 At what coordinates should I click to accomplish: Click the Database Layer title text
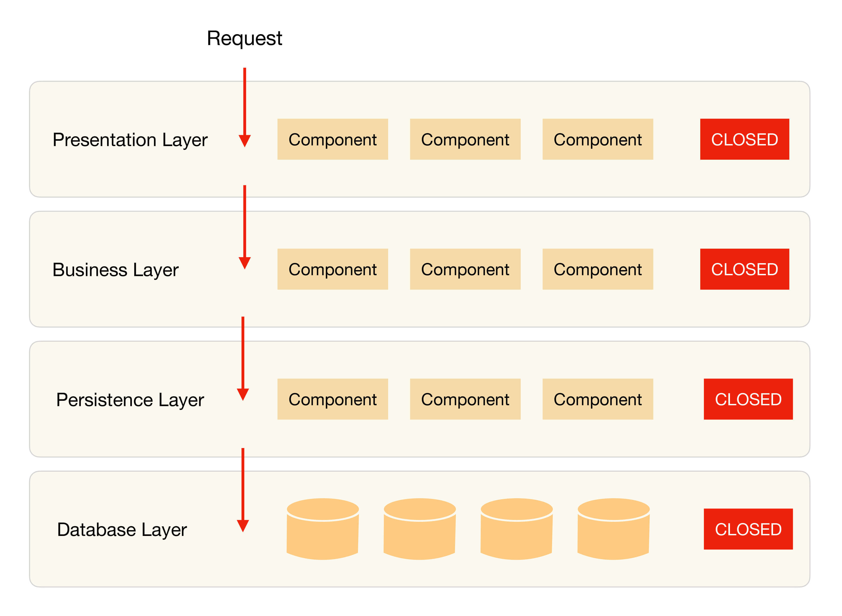point(122,529)
